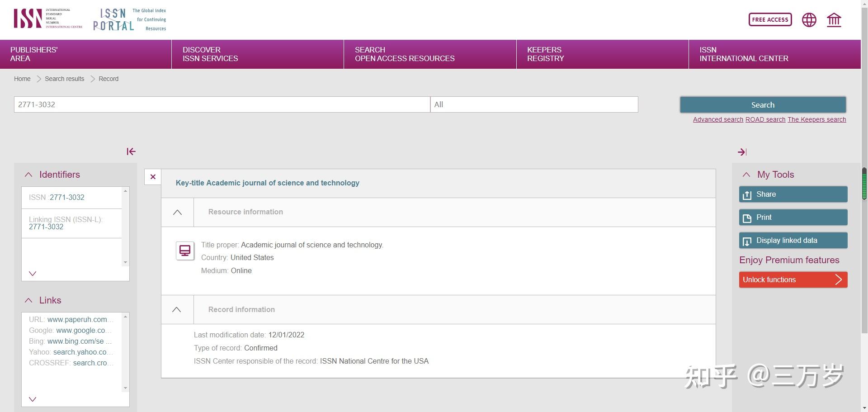This screenshot has height=412, width=868.
Task: Click the FREE ACCESS badge
Action: pyautogui.click(x=770, y=19)
